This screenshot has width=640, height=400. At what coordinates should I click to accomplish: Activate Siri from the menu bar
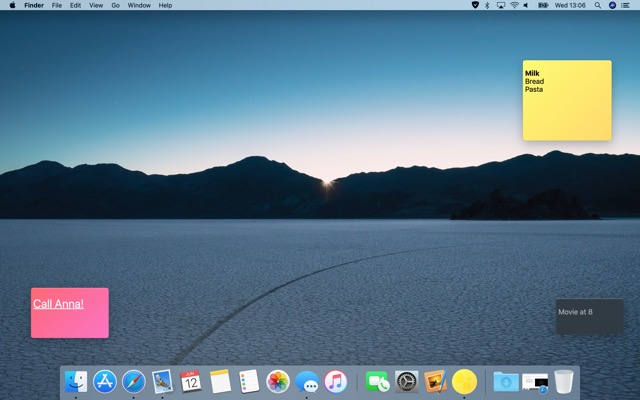612,5
